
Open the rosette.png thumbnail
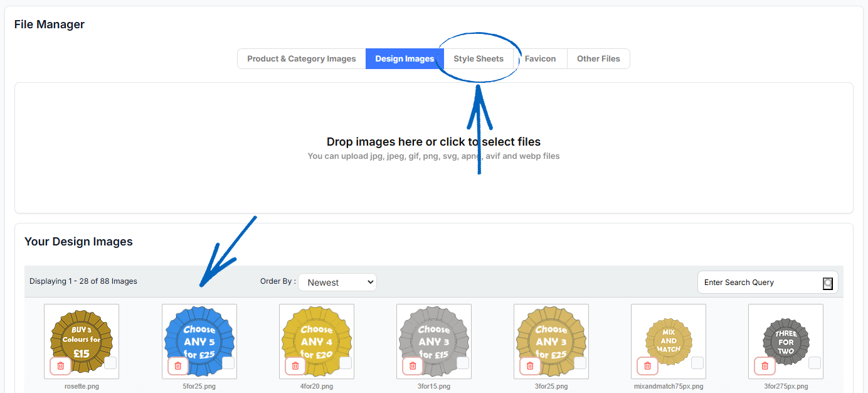(82, 342)
